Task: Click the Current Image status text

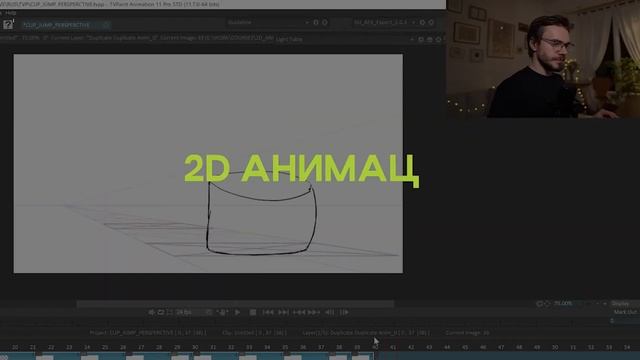Action: coord(467,333)
